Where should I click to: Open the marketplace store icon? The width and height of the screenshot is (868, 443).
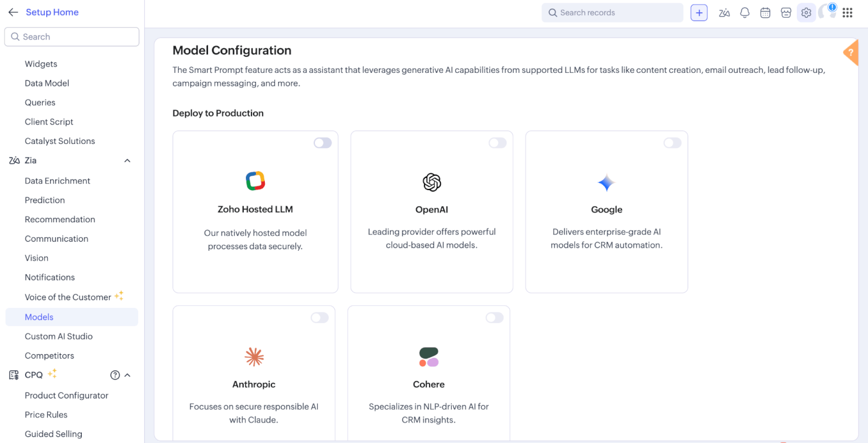pos(786,13)
